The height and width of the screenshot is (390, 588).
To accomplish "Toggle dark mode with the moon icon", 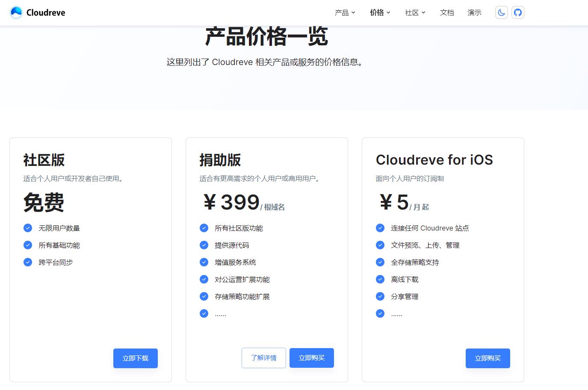I will (502, 12).
